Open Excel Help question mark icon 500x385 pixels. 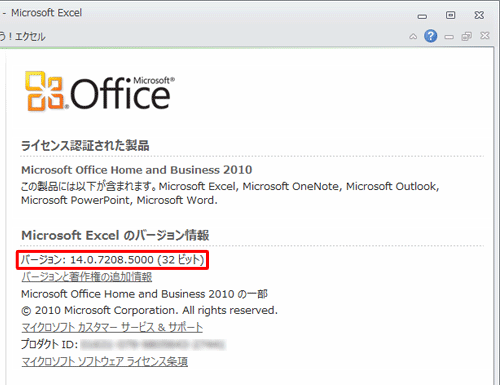click(431, 36)
